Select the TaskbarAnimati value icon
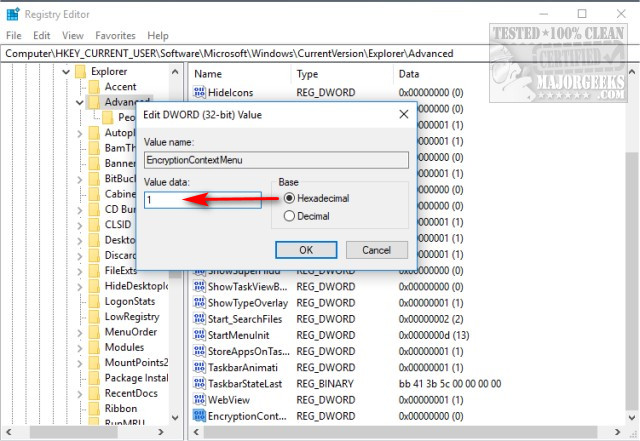 tap(199, 368)
